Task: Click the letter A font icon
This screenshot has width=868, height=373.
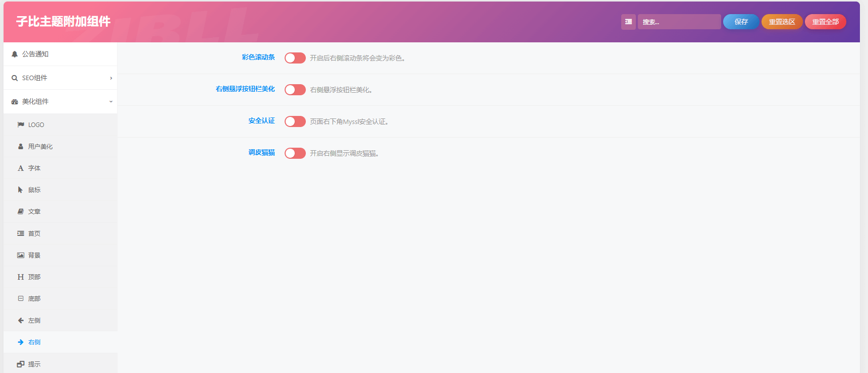Action: [x=21, y=168]
